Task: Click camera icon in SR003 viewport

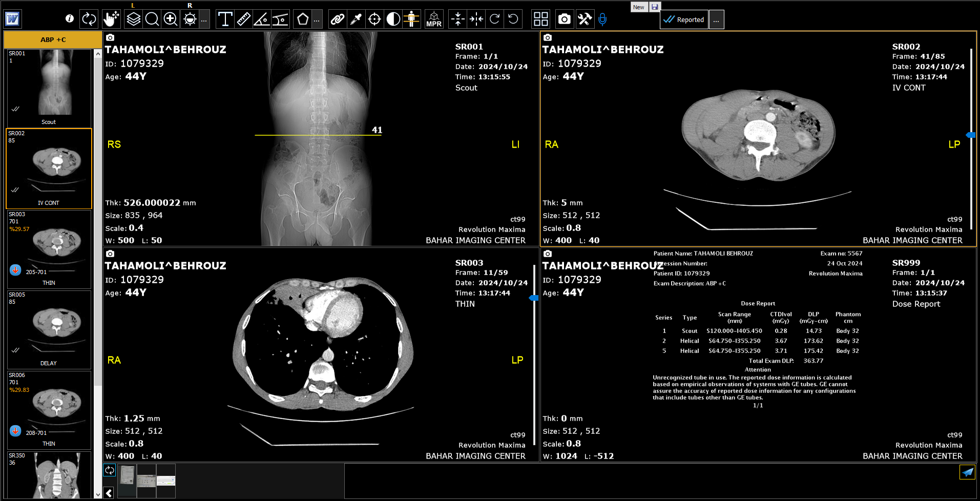Action: [110, 254]
